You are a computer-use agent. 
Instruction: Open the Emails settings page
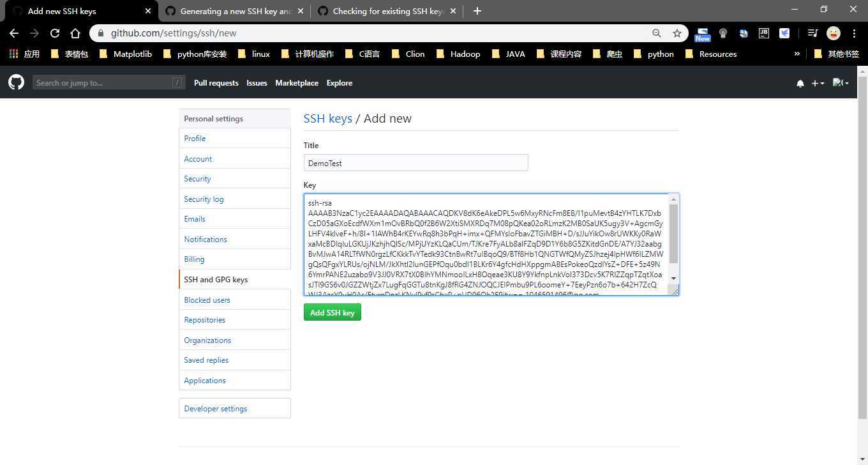coord(235,219)
